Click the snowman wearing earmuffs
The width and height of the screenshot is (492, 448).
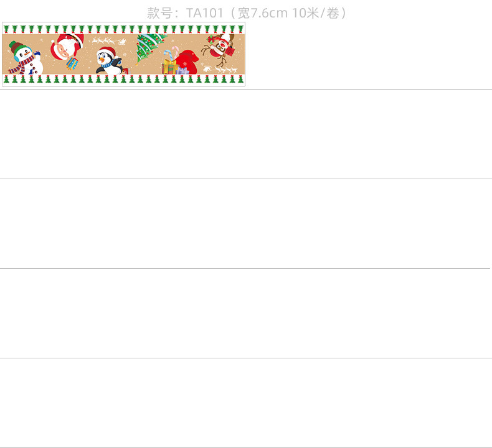(x=26, y=58)
